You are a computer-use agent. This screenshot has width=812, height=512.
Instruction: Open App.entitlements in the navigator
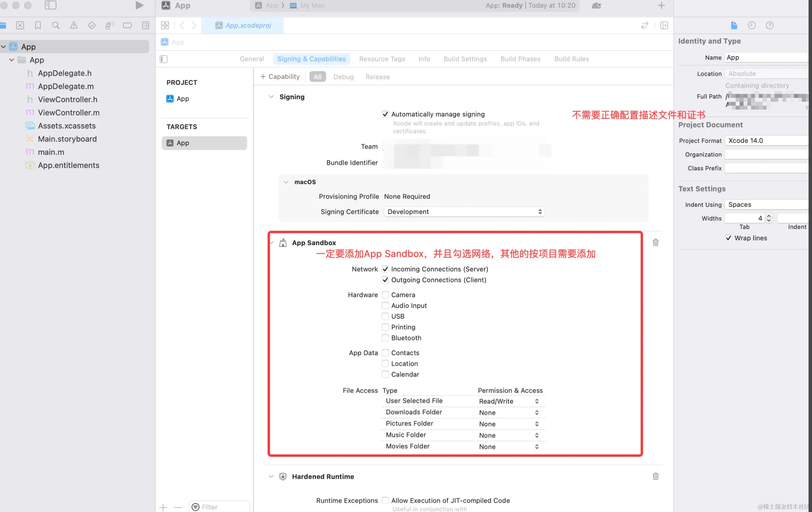tap(68, 165)
